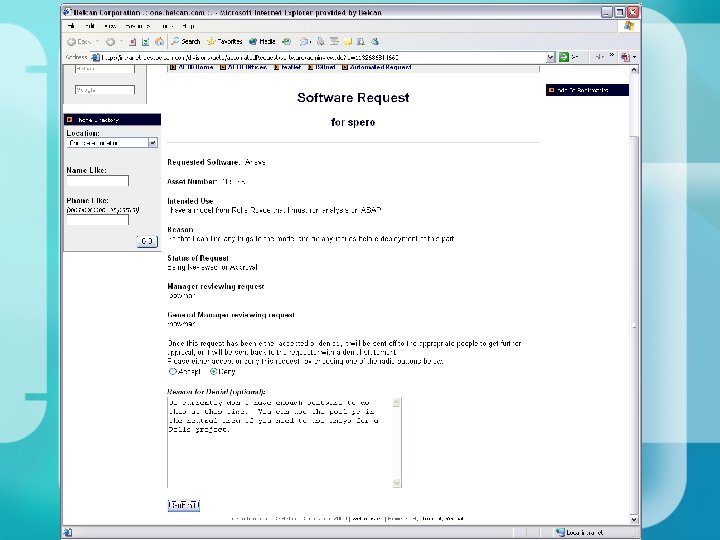Open the Forward button history dropdown arrow

(121, 42)
